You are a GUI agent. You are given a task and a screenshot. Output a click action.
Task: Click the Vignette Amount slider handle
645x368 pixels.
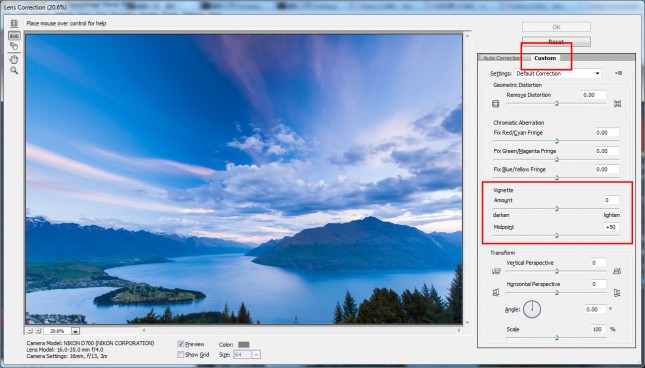coord(557,208)
